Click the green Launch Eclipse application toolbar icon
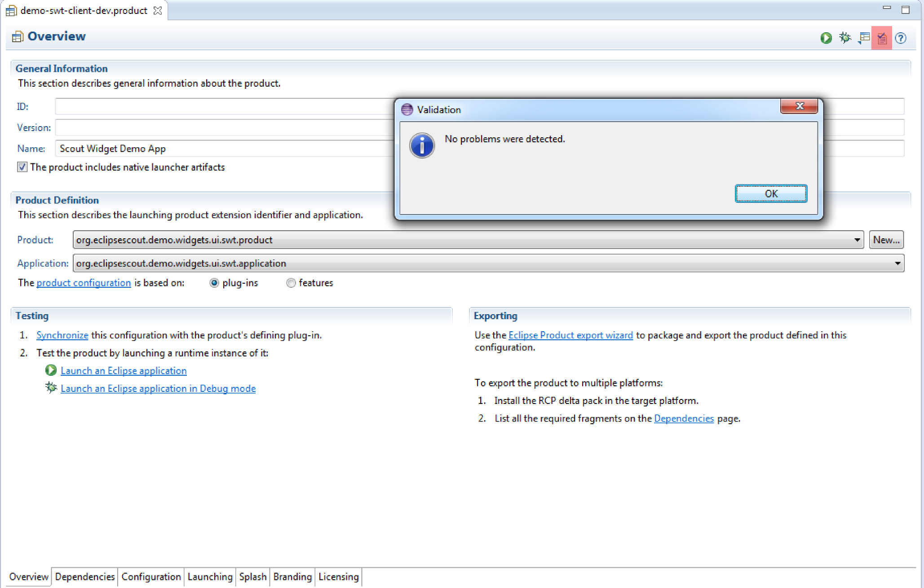This screenshot has height=588, width=924. pyautogui.click(x=826, y=38)
